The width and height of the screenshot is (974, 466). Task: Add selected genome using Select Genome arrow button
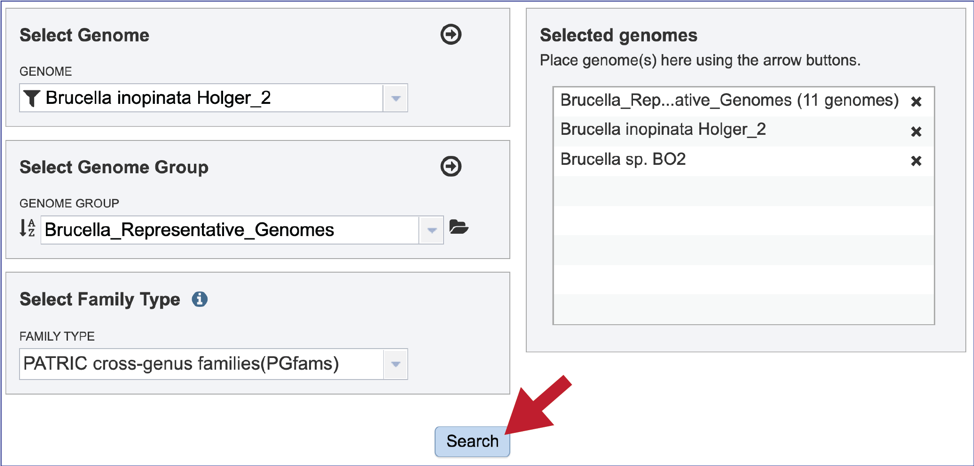click(x=451, y=35)
